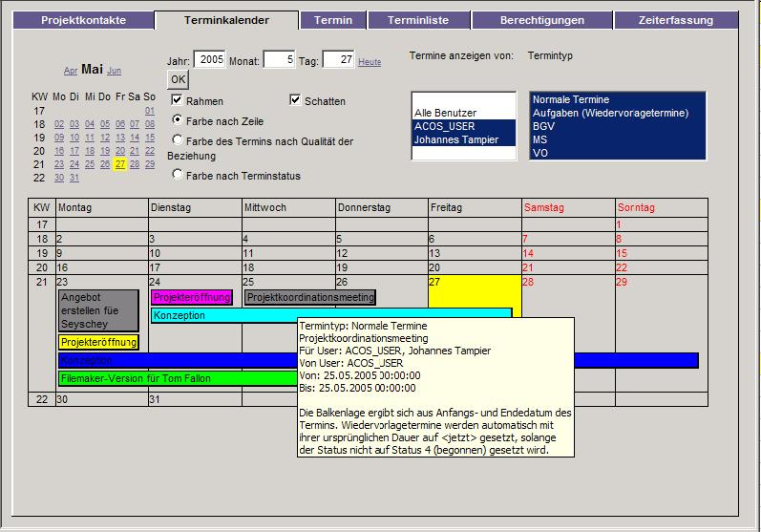Choose Aufgaben (Wiedervoragetermine) in Termintyp list
761x532 pixels.
tap(618, 113)
